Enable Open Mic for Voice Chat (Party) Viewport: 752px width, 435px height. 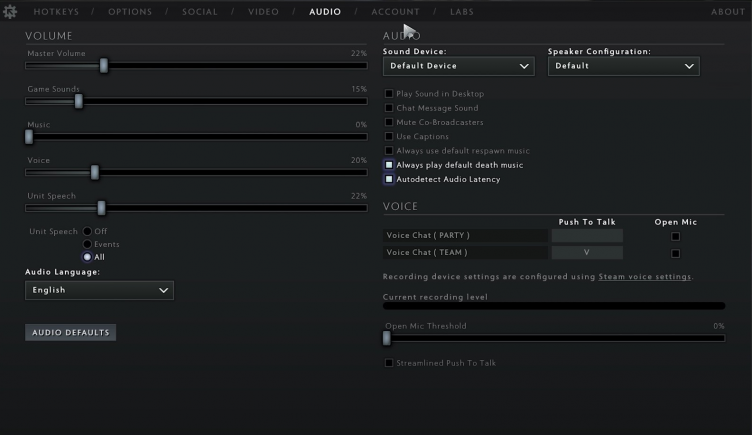675,237
